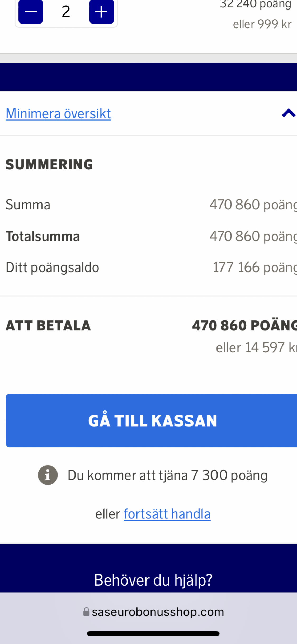Click the ATT BETALA total of 470 860 POÄNG
The height and width of the screenshot is (644, 297).
[244, 325]
